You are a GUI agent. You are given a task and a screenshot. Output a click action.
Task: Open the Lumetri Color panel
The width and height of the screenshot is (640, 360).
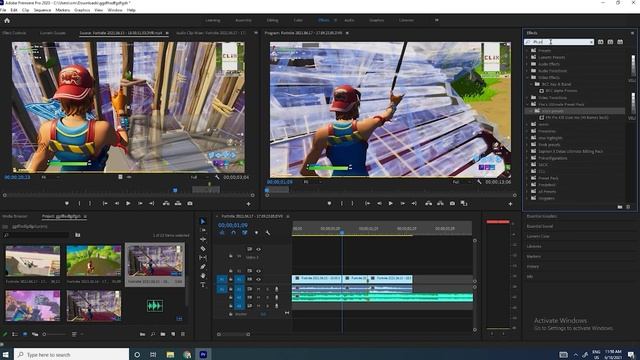pos(538,236)
